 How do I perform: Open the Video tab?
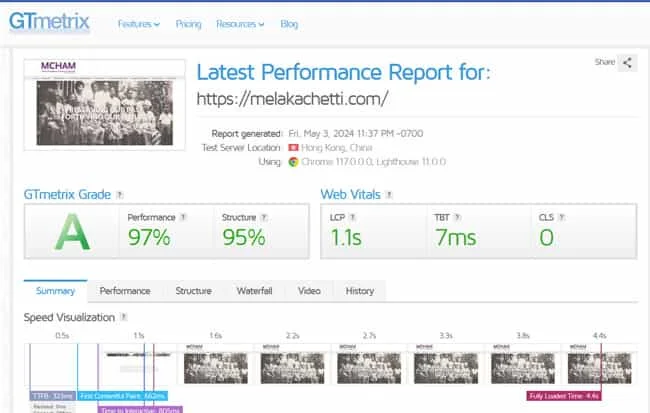click(x=309, y=291)
